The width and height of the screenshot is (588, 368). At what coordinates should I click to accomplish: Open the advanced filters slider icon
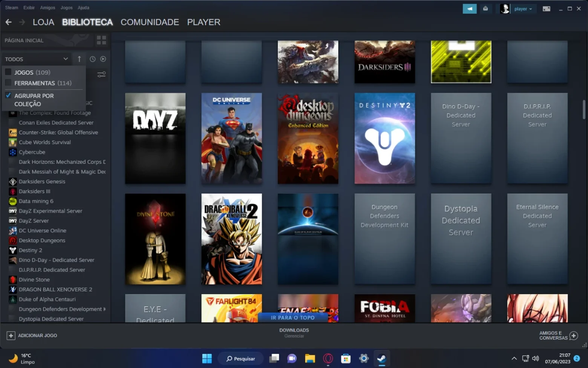click(101, 74)
